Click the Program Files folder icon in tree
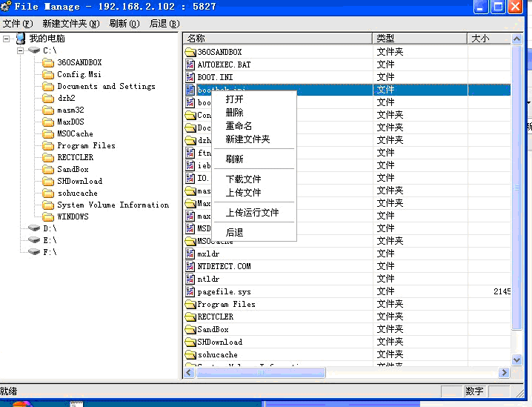The height and width of the screenshot is (407, 532). 48,146
